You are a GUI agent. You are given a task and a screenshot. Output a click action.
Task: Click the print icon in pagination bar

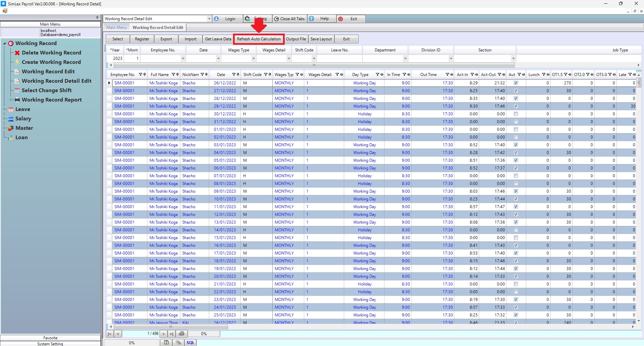[182, 334]
